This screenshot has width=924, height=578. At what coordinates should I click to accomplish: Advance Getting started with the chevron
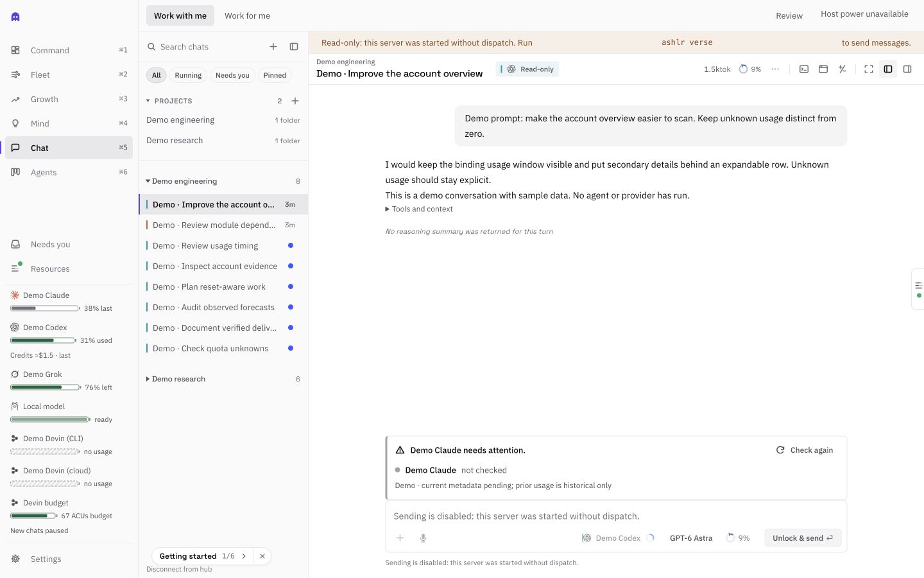244,556
